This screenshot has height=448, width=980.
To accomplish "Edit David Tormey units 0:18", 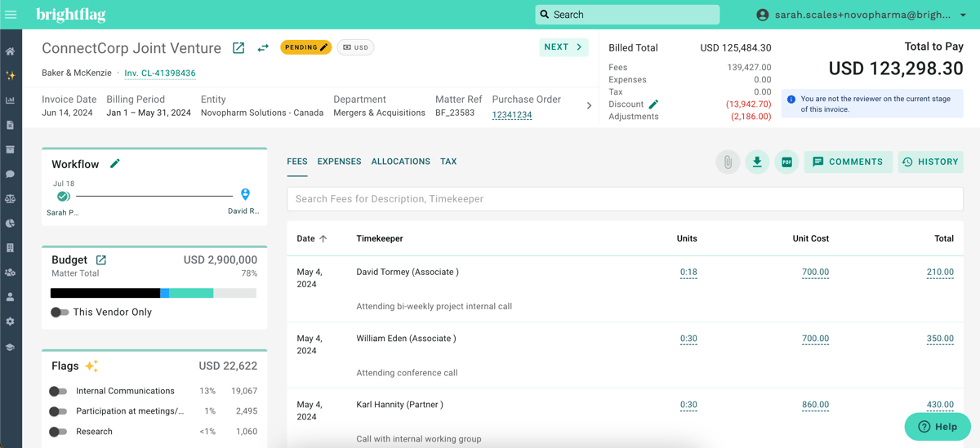I will click(688, 273).
